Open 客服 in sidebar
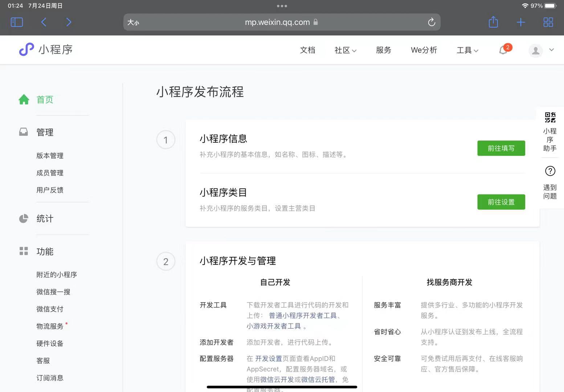 (43, 361)
